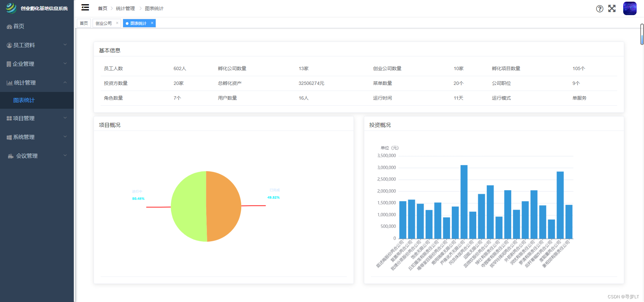
Task: Click the 基本信息 panel title
Action: click(x=110, y=50)
